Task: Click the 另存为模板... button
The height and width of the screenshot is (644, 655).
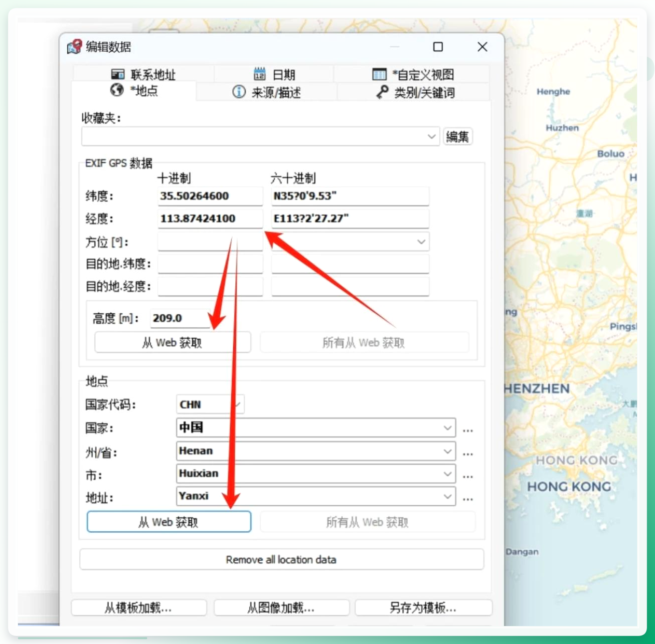Action: click(x=423, y=608)
